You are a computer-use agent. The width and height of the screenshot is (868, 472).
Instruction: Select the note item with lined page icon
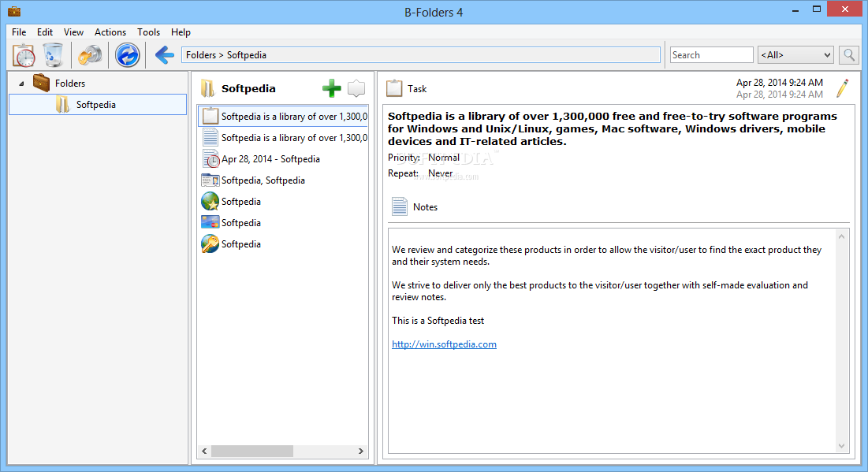click(283, 138)
